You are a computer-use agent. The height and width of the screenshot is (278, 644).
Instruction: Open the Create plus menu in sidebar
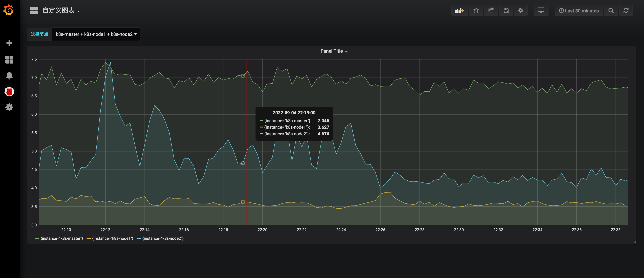[9, 43]
